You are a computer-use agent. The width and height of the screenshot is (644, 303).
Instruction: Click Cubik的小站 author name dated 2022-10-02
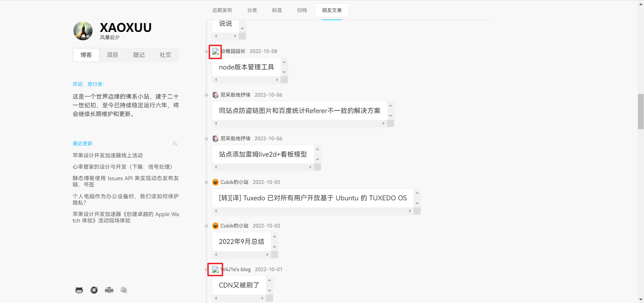pos(234,226)
